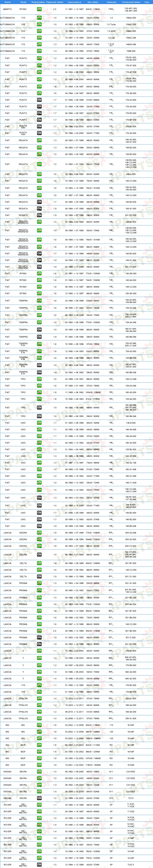Click petrol icon in AUTOBIANCHI Y10 1.0 4WD row
Image resolution: width=153 pixels, height=868 pixels.
point(40,31)
